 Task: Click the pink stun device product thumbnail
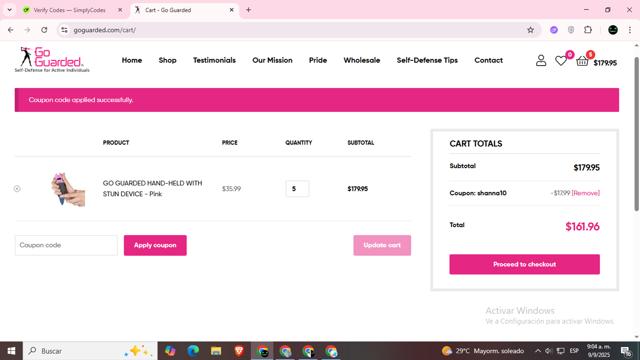point(68,189)
